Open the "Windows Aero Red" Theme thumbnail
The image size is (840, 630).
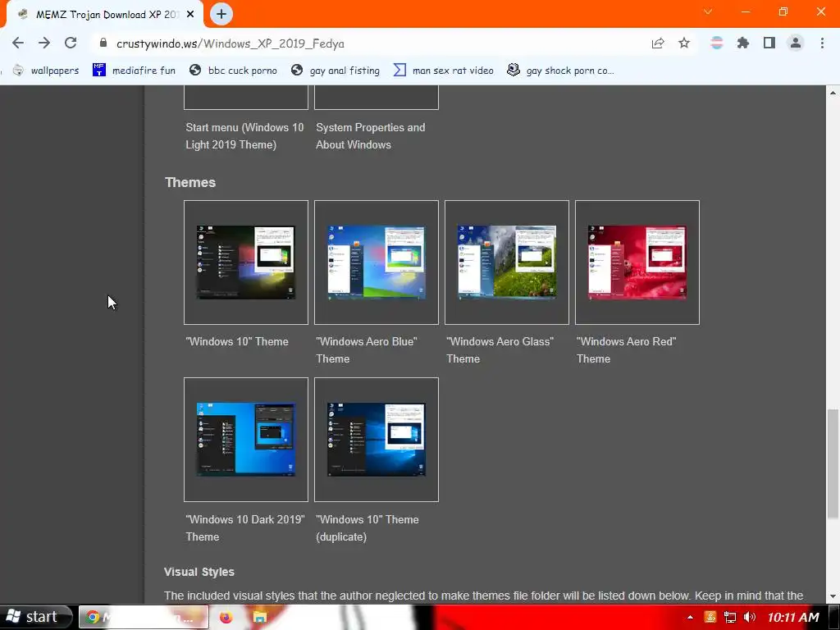click(637, 262)
